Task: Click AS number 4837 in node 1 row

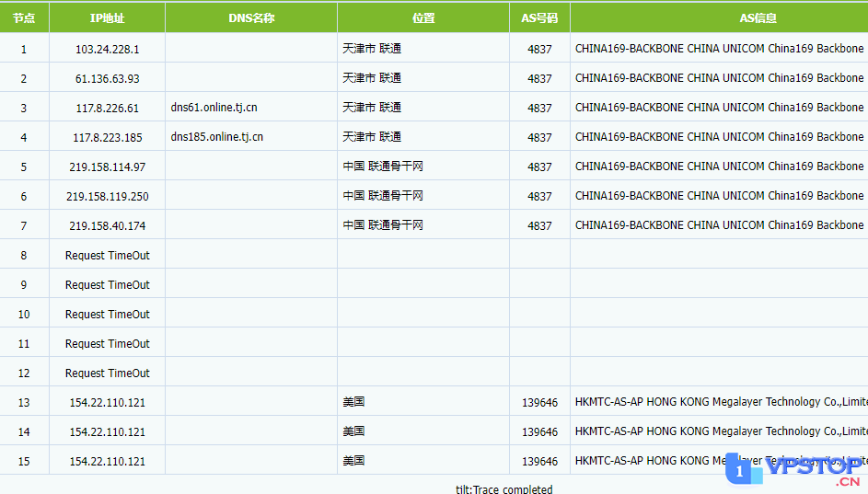Action: point(539,50)
